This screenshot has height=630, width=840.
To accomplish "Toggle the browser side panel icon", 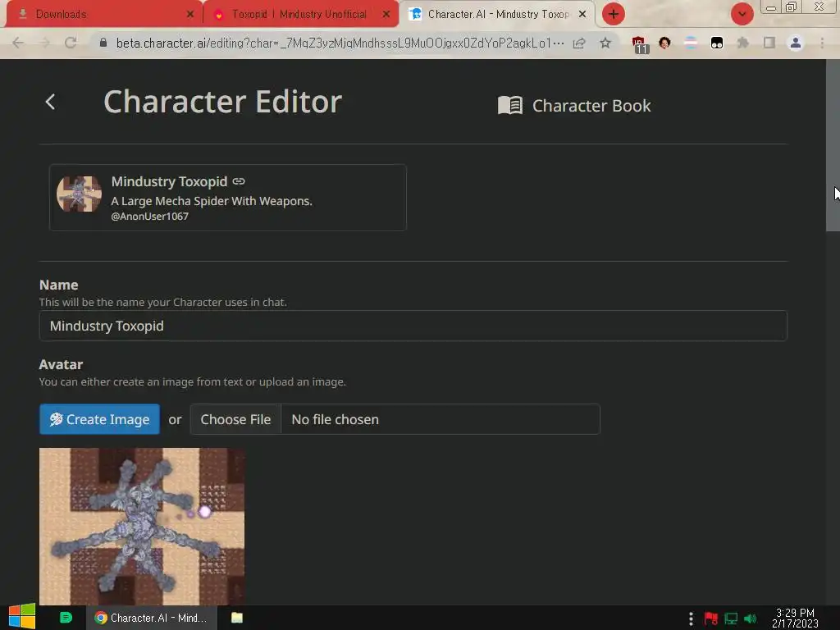I will (769, 43).
